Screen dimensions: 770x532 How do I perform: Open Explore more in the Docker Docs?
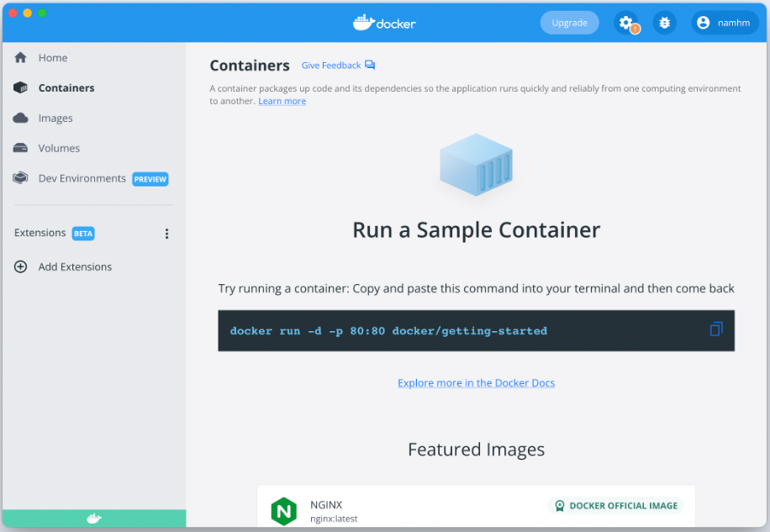point(477,382)
